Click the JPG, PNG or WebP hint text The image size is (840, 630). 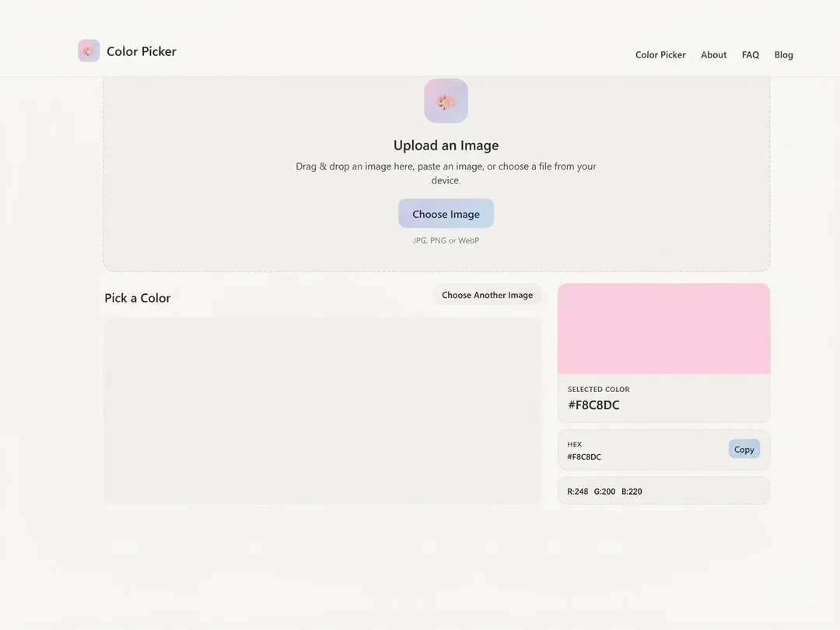[446, 240]
